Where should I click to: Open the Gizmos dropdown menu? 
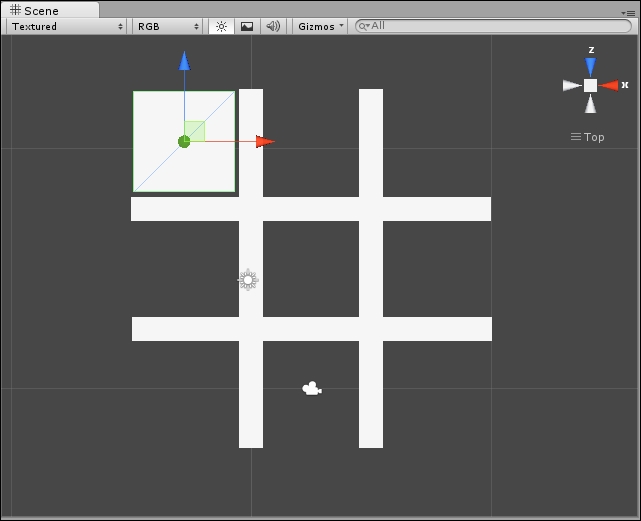[x=320, y=27]
